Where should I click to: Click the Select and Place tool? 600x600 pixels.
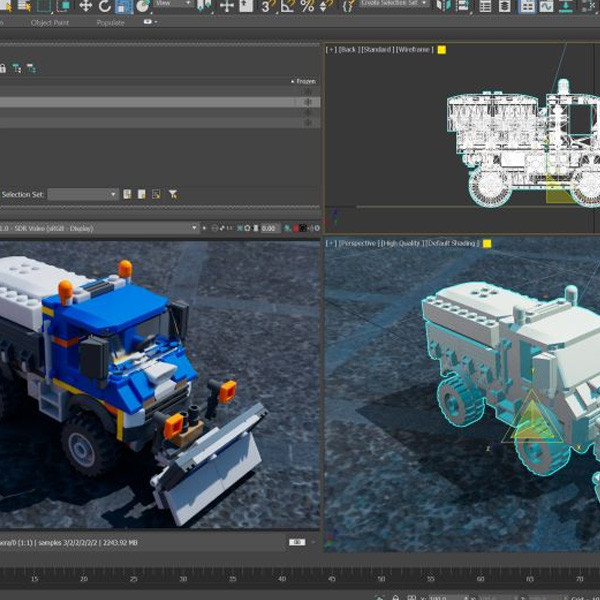click(x=143, y=6)
